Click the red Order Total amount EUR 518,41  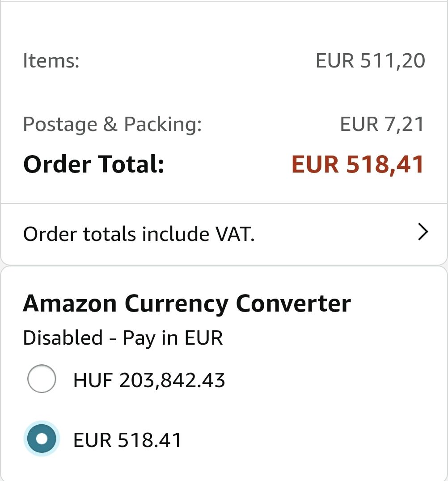pyautogui.click(x=358, y=165)
